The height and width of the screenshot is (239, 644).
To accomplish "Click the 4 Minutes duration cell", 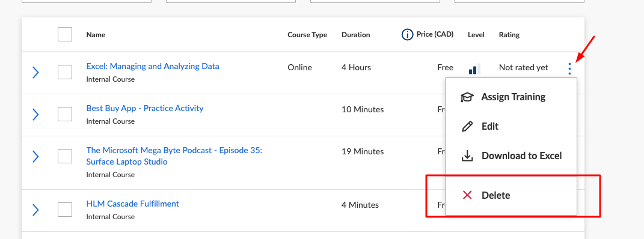I will pyautogui.click(x=360, y=205).
